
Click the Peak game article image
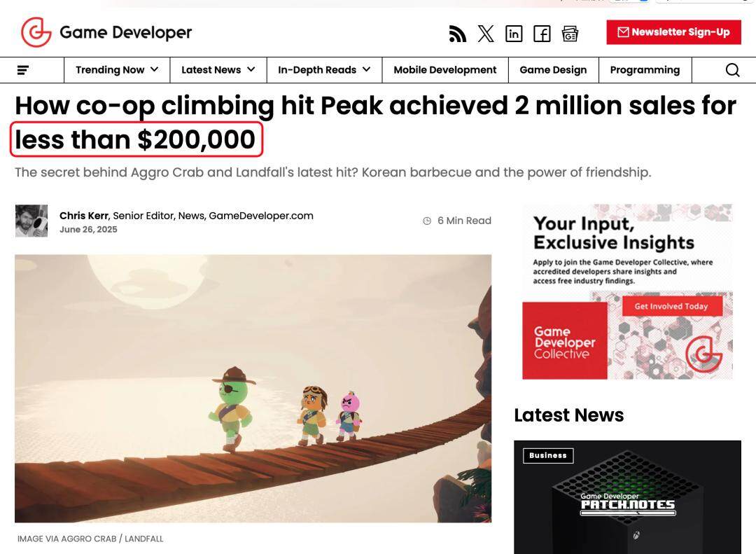coord(253,388)
